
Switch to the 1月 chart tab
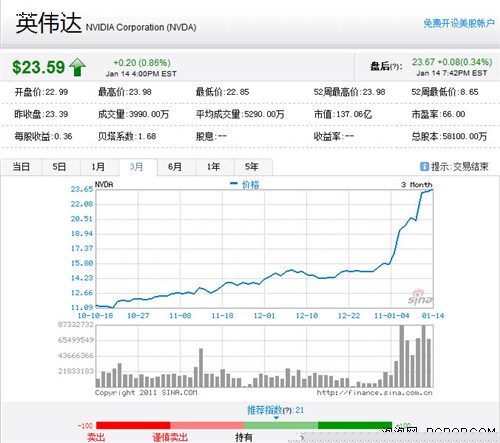98,167
